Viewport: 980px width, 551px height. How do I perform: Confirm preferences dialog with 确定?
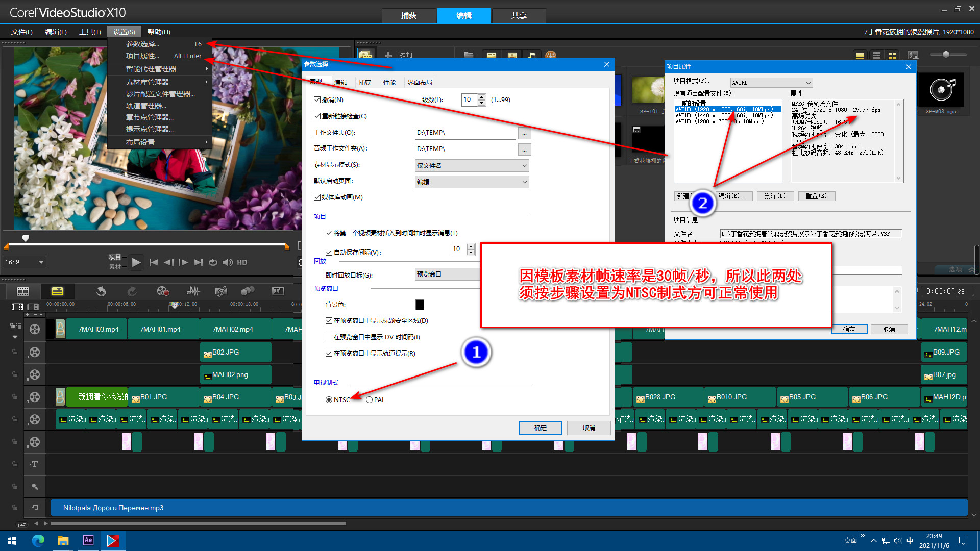click(x=540, y=428)
